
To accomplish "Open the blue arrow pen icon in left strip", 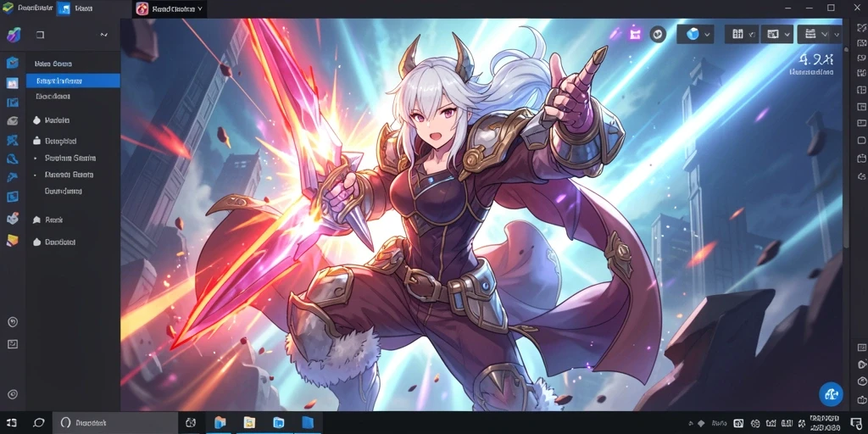I will point(12,177).
